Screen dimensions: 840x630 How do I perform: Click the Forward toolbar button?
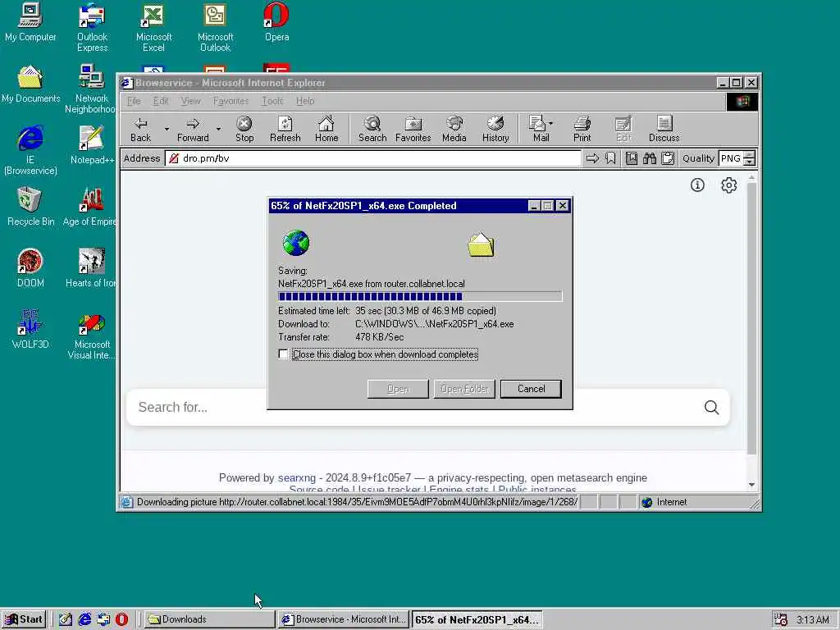193,129
